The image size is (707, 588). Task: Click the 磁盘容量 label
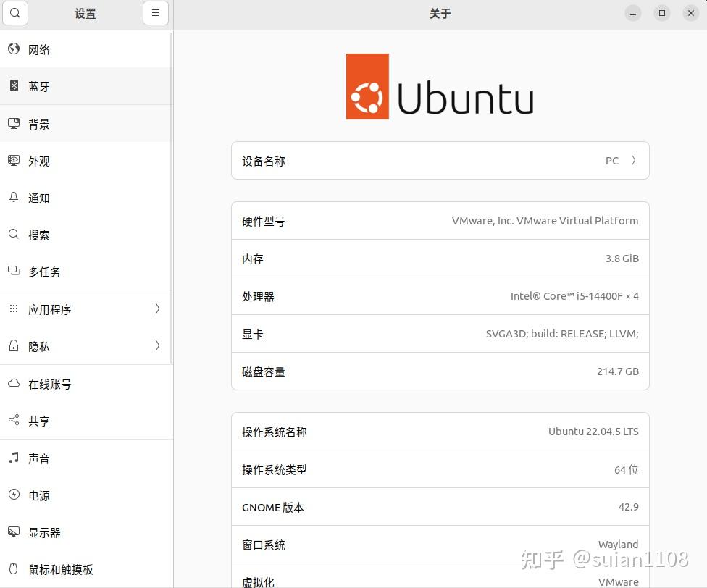(x=264, y=371)
